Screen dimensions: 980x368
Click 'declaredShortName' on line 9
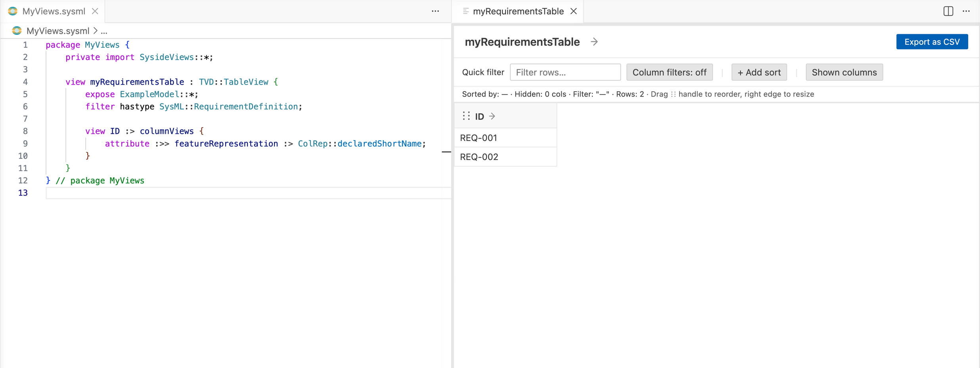point(379,143)
